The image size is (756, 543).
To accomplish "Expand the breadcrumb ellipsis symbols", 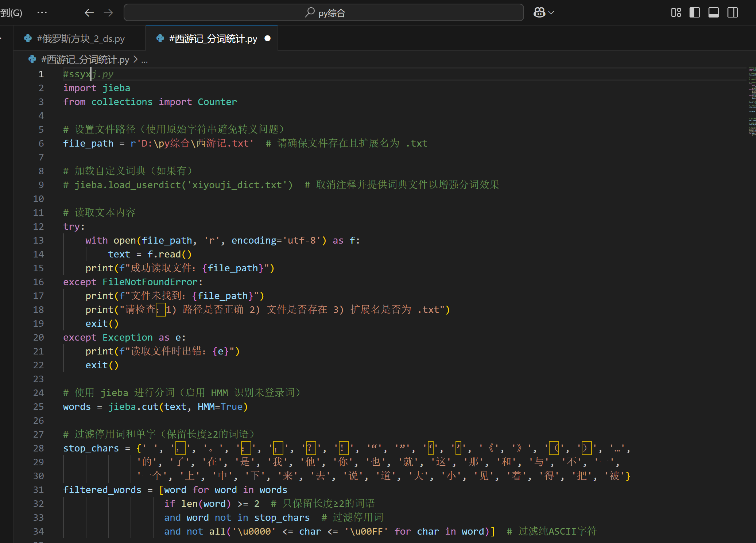I will [x=145, y=60].
